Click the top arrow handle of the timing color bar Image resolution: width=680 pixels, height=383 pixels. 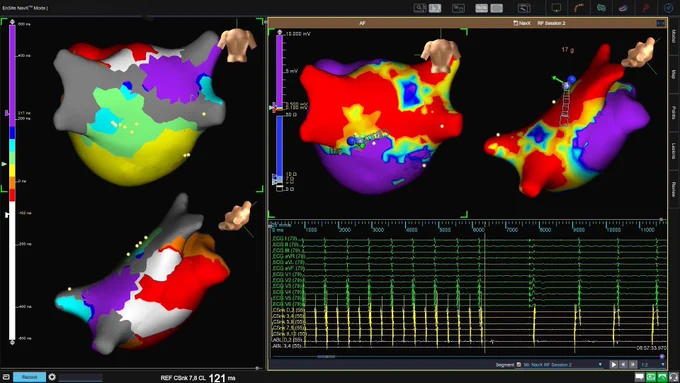point(12,22)
